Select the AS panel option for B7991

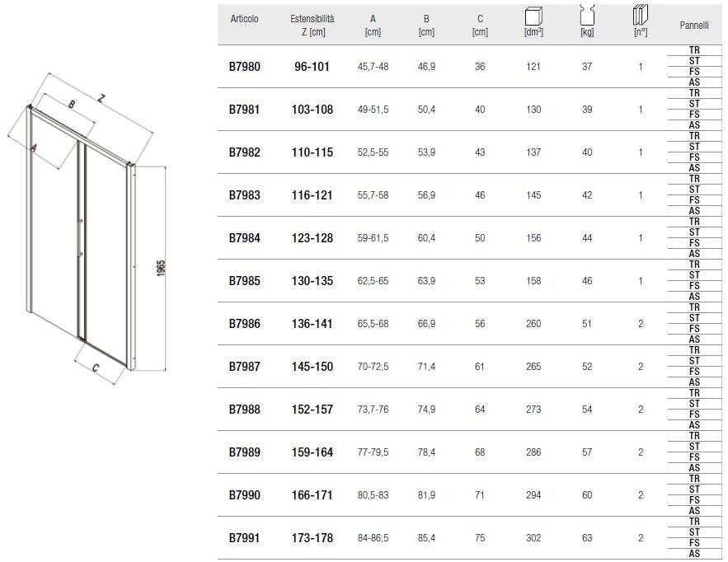pyautogui.click(x=694, y=554)
